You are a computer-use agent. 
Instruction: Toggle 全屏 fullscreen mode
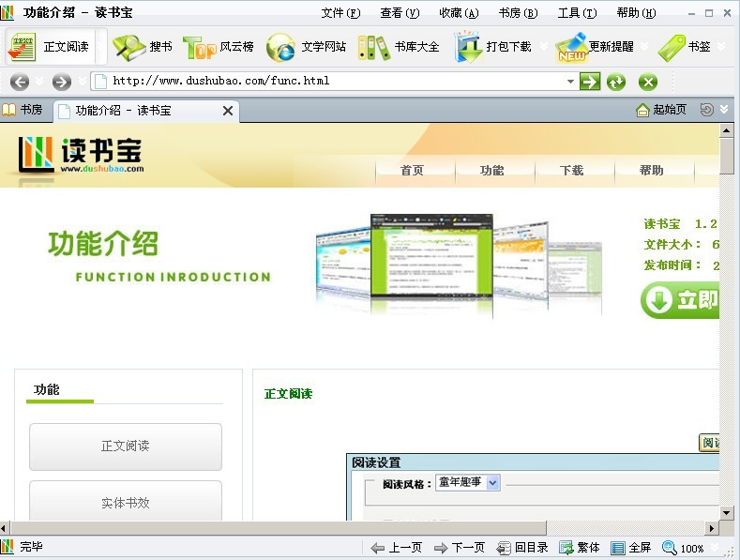pos(631,548)
